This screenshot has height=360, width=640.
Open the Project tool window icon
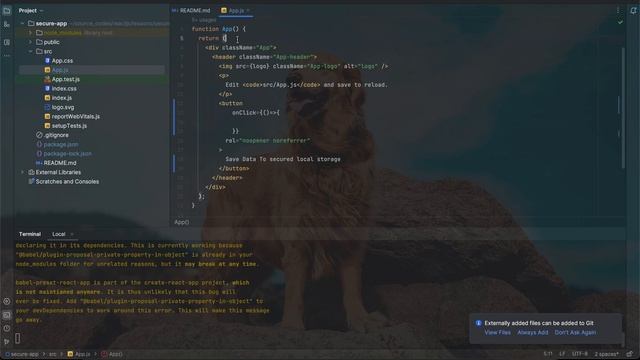(7, 11)
